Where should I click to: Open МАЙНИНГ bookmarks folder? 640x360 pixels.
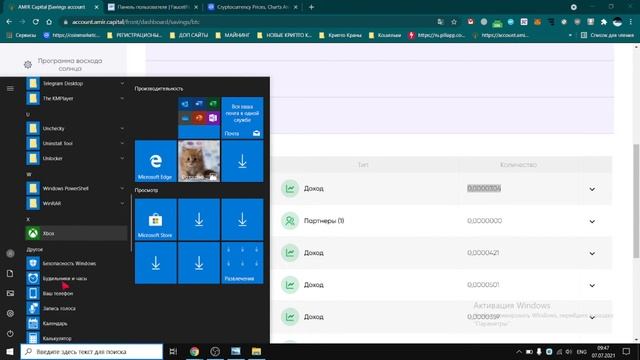pos(233,35)
